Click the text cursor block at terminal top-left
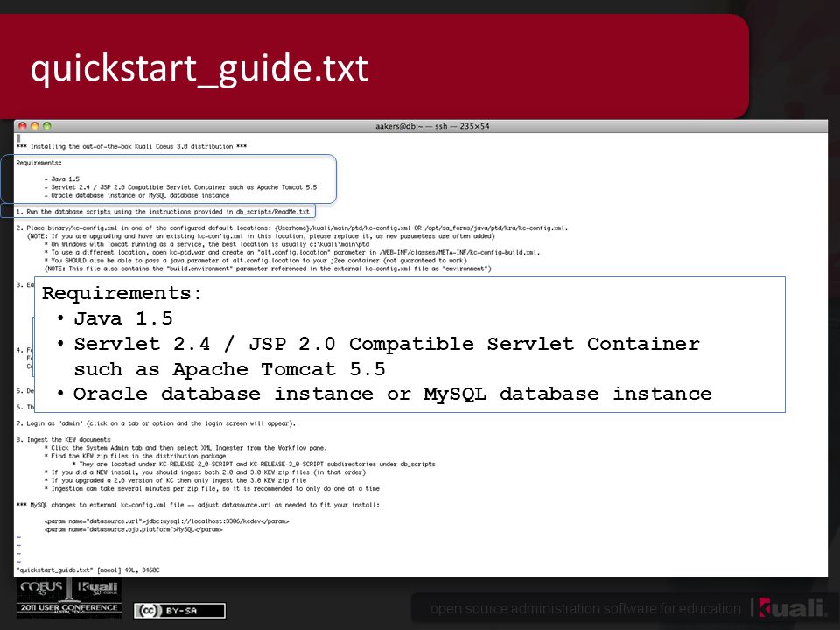Screen dimensions: 840x630 [18, 138]
